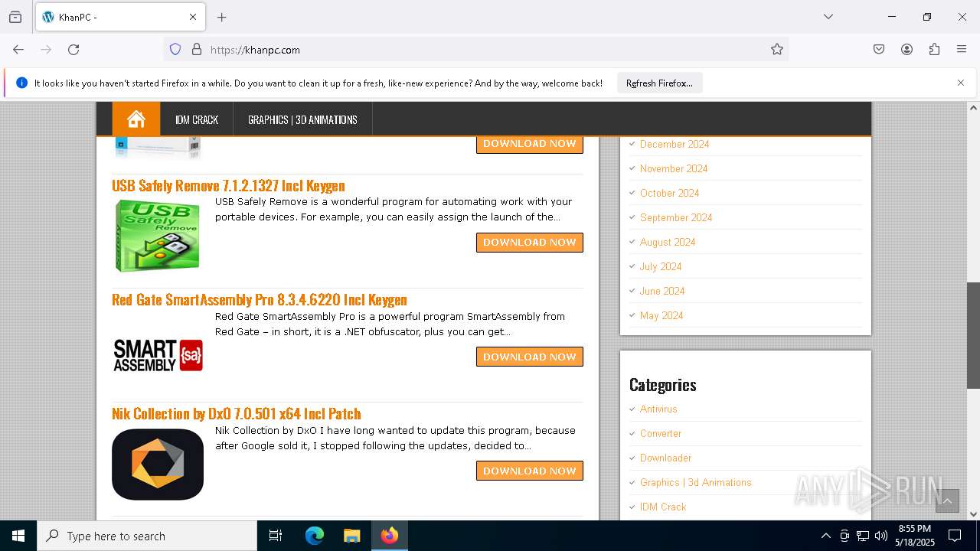Download USB Safely Remove via Download Now
The image size is (980, 551).
click(530, 243)
